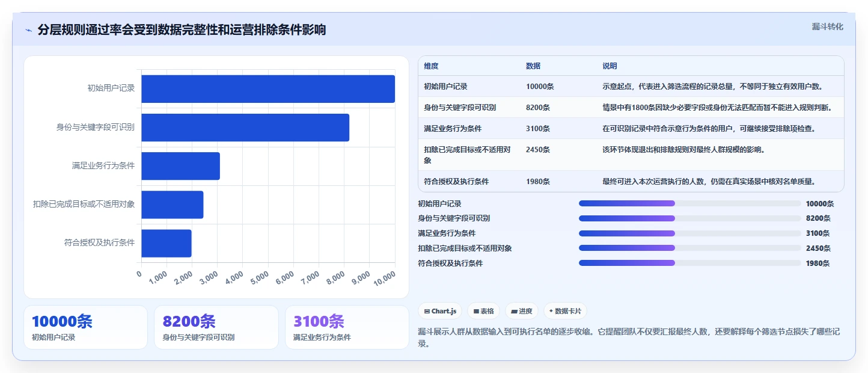868x373 pixels.
Task: Open the 8200条 身份与关键字段可识别 stat card
Action: pyautogui.click(x=216, y=327)
